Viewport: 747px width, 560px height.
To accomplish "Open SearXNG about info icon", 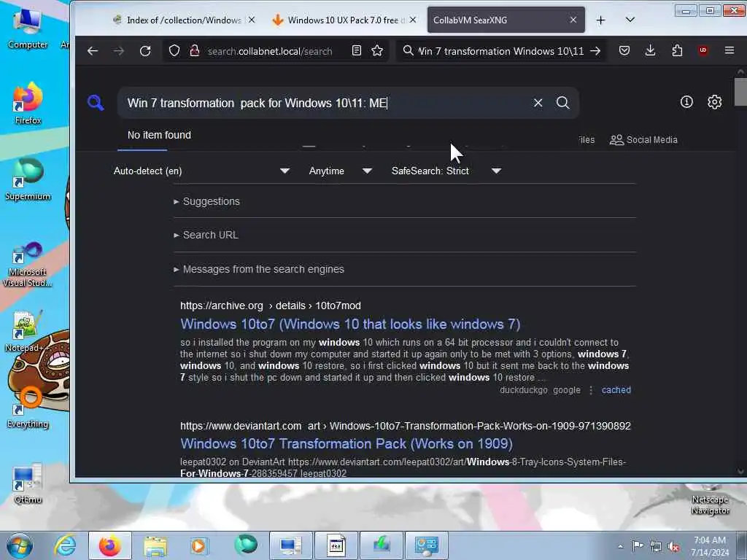I will pos(686,102).
